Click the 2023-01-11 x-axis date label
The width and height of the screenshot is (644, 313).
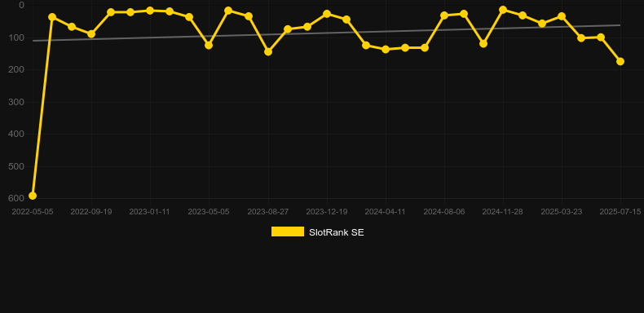coord(150,212)
